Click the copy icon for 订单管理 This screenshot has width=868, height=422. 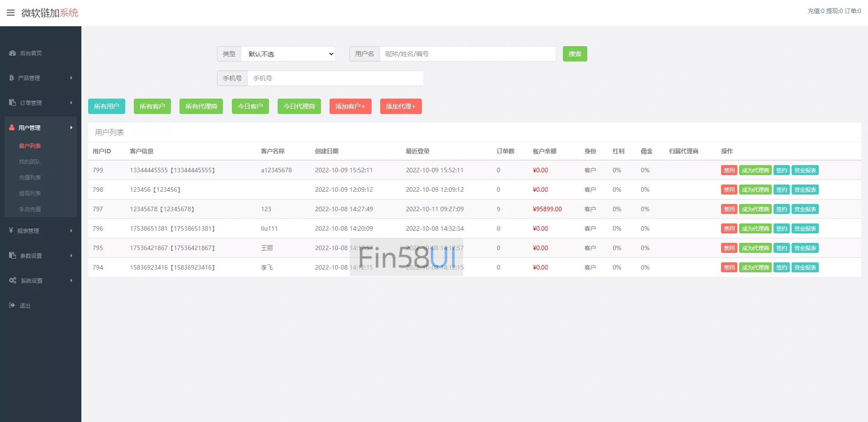(x=12, y=103)
